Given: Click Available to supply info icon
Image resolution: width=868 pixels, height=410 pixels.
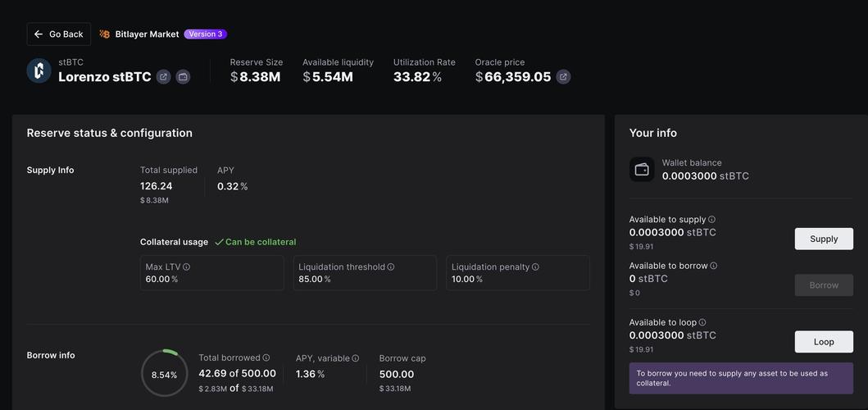Looking at the screenshot, I should [711, 220].
